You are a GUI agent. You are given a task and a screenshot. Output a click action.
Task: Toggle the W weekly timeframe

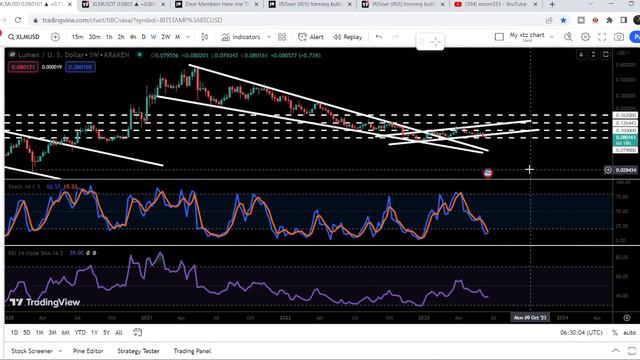tap(153, 37)
